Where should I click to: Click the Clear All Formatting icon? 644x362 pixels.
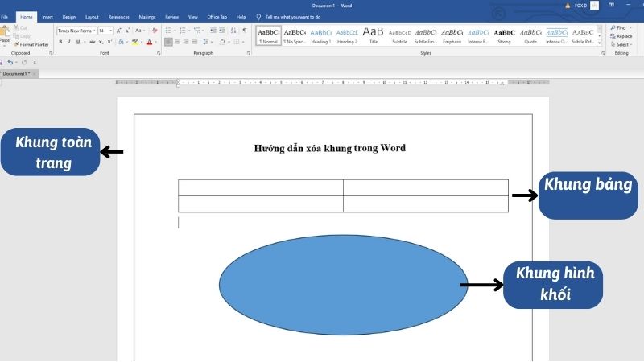(154, 31)
